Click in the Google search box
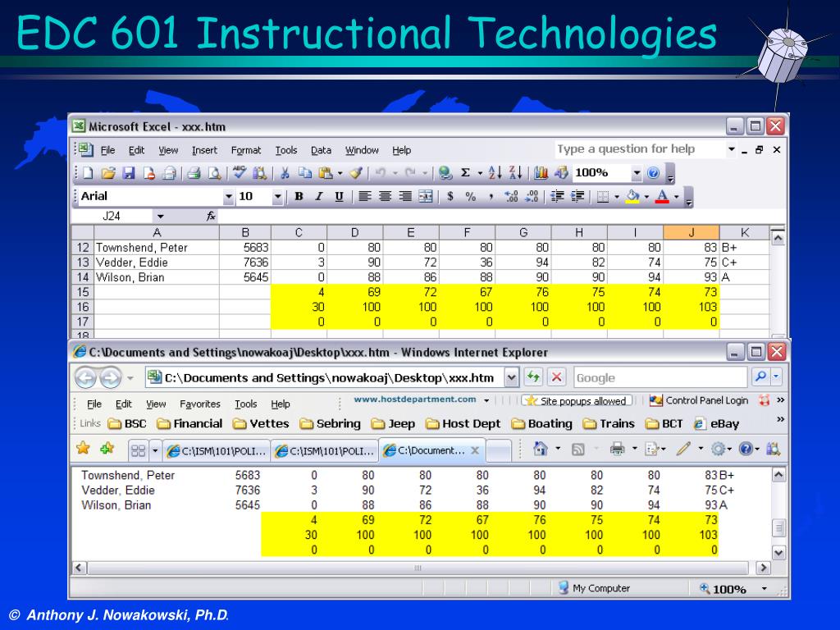The width and height of the screenshot is (840, 630). click(660, 377)
